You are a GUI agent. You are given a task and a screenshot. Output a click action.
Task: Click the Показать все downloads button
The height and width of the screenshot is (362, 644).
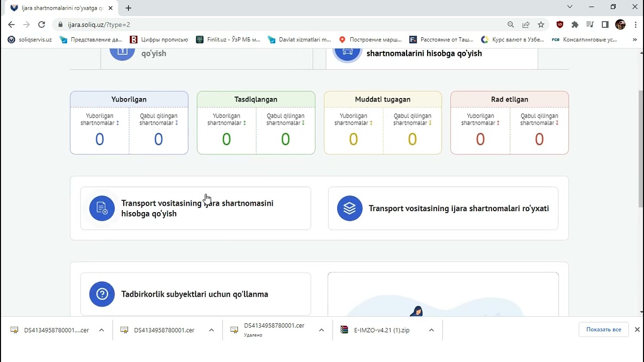pyautogui.click(x=603, y=330)
